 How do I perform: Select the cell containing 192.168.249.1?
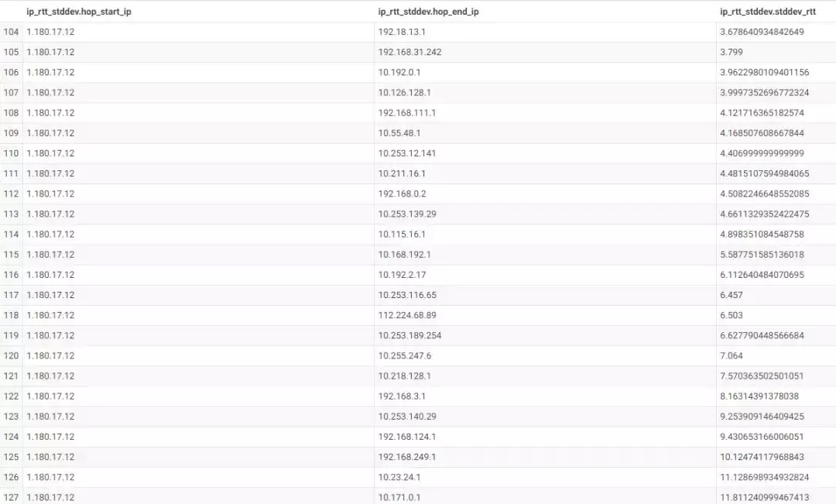pos(407,457)
